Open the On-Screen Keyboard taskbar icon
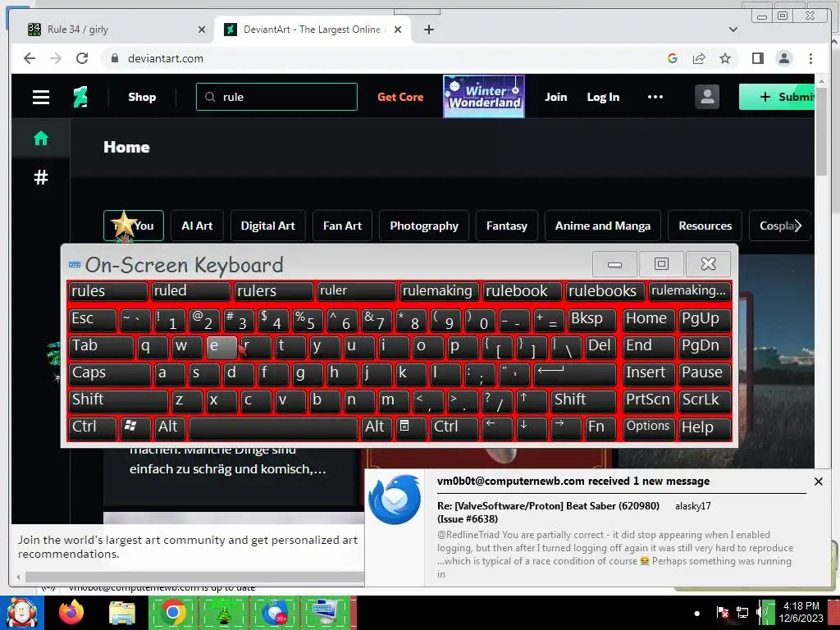The height and width of the screenshot is (630, 840). coord(325,612)
